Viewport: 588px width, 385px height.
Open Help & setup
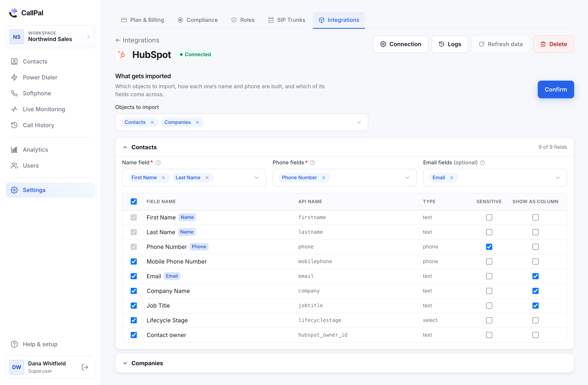pos(50,344)
